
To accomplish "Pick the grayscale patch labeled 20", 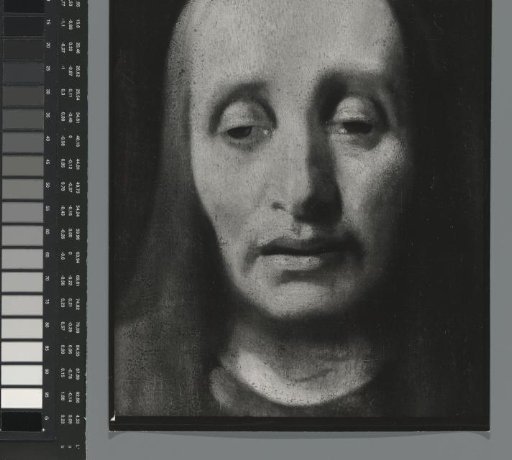I will tap(23, 49).
